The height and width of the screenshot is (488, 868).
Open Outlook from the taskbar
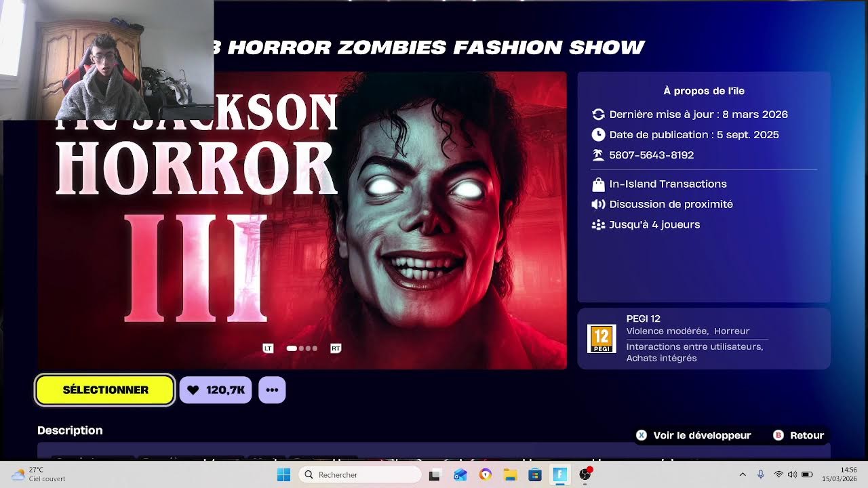point(460,474)
